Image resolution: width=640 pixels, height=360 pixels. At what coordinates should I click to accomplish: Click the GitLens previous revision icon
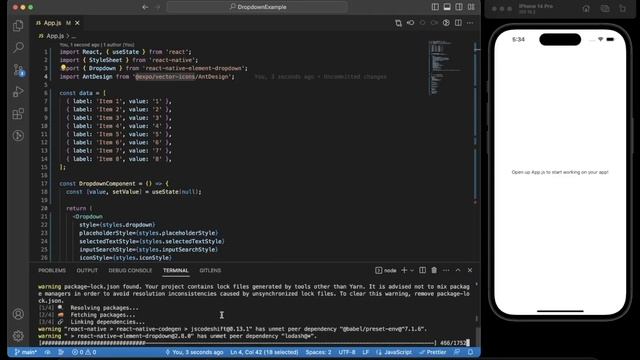[x=410, y=23]
